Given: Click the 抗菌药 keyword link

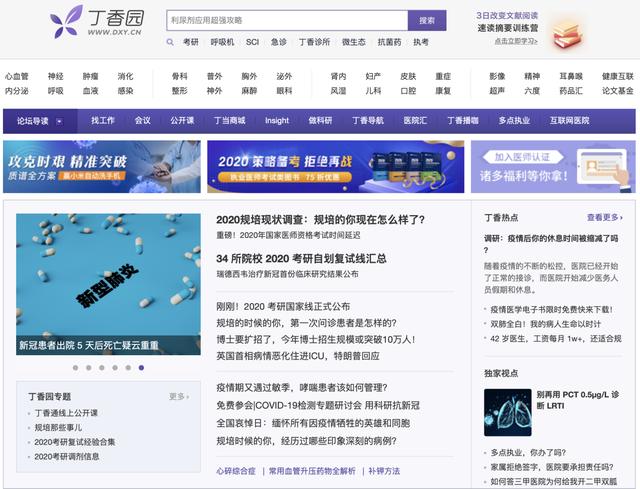Looking at the screenshot, I should (389, 42).
